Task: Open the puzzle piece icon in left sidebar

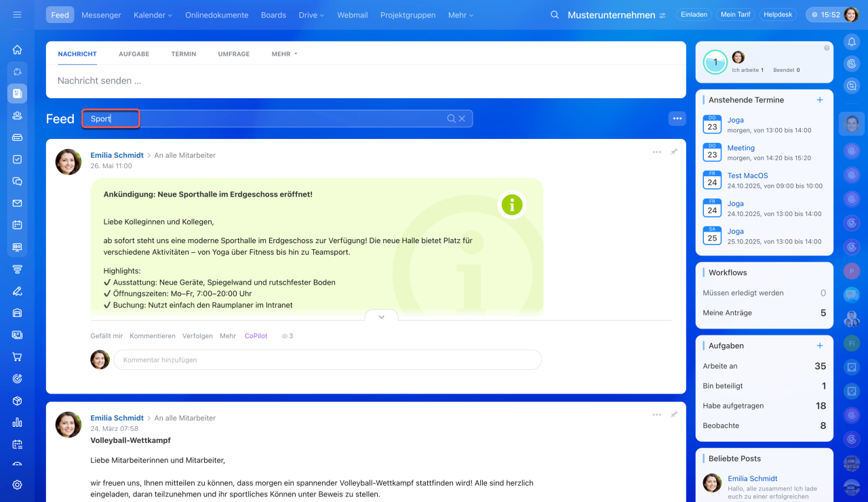Action: [x=17, y=71]
